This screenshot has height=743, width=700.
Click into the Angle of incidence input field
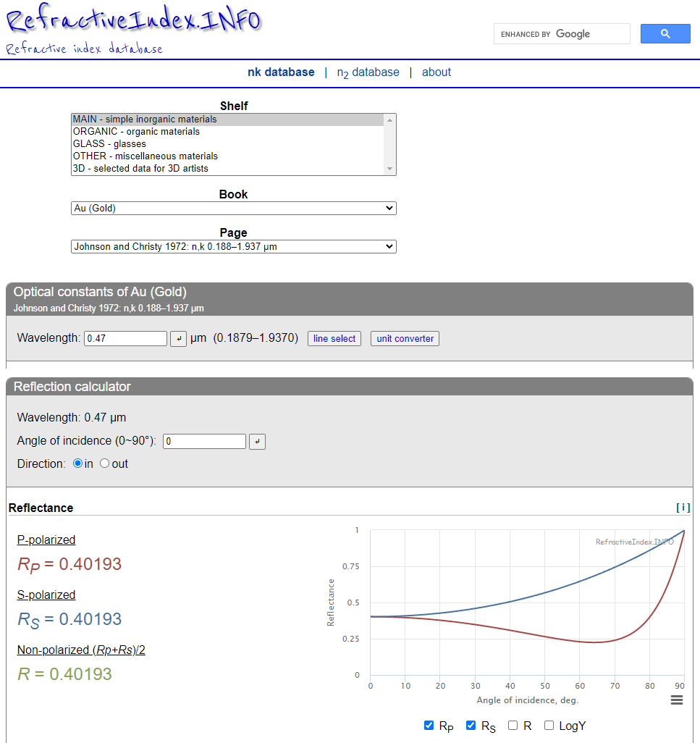tap(205, 441)
